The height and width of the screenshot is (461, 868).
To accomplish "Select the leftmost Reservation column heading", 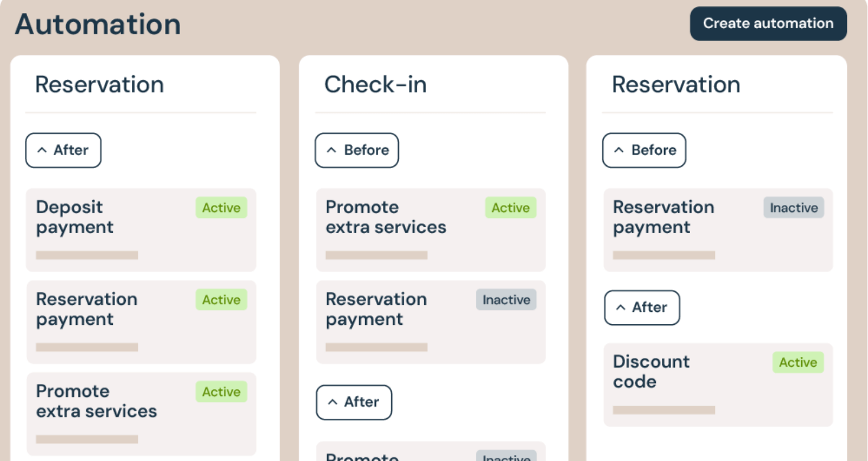I will point(99,85).
